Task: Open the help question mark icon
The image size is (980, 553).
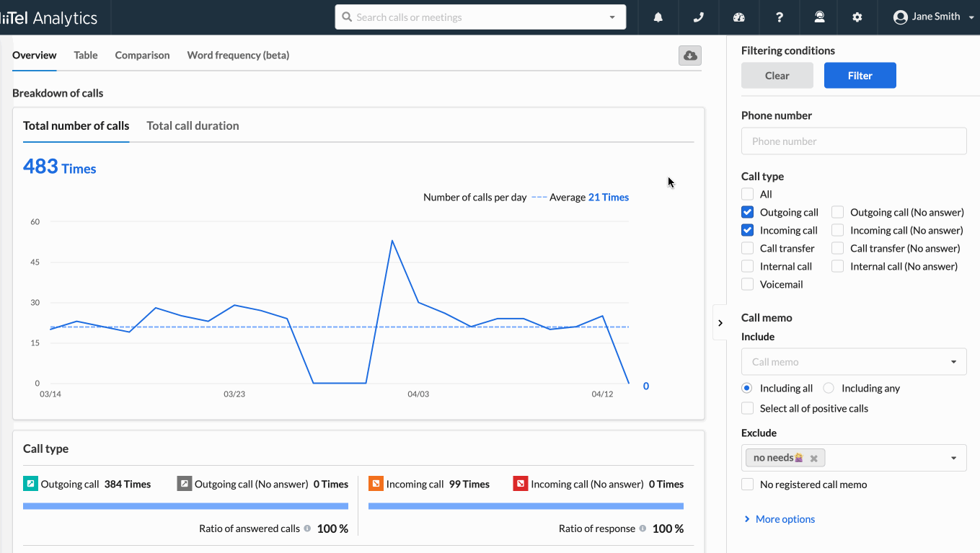Action: [x=780, y=17]
